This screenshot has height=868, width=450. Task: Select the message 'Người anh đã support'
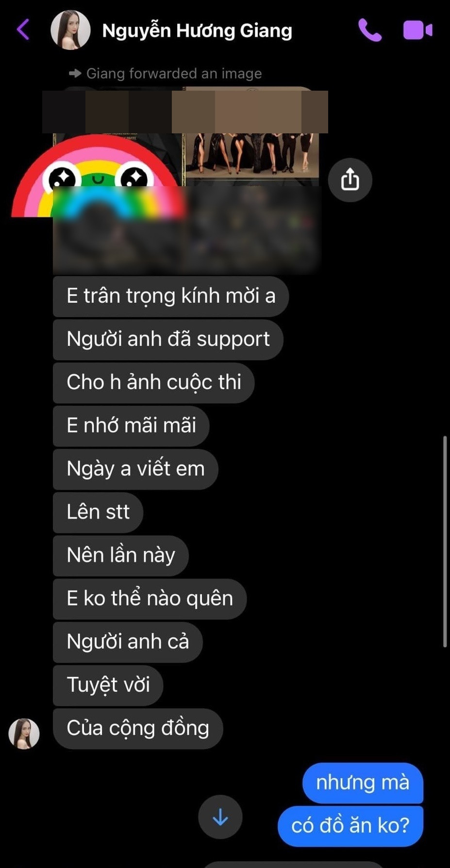point(168,339)
